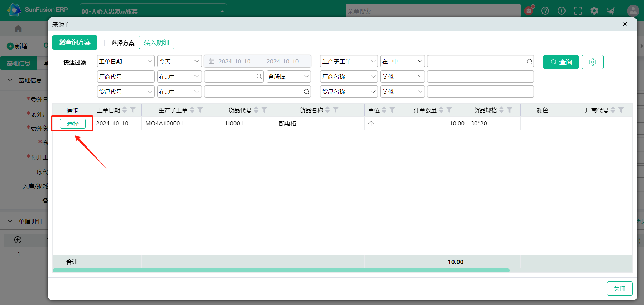Click the clear cache broom icon
Viewport: 644px width, 305px height.
click(x=611, y=11)
